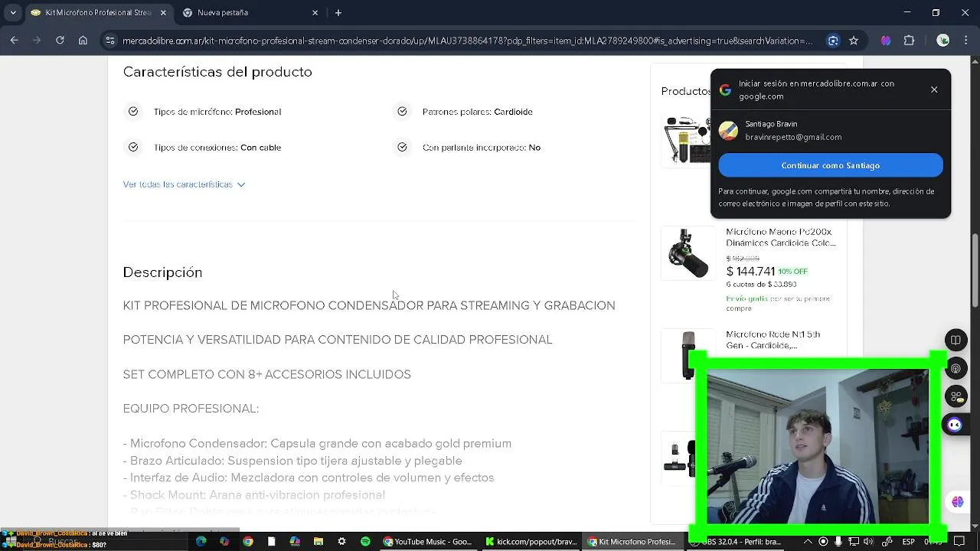This screenshot has width=980, height=551.
Task: Close the Nueva pestaña tab
Action: pos(315,12)
